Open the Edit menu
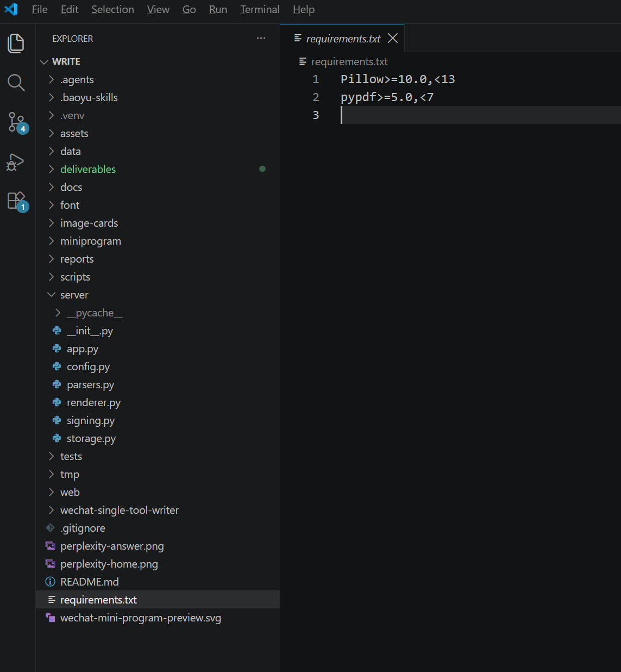Screen dimensions: 621x672 pos(70,9)
